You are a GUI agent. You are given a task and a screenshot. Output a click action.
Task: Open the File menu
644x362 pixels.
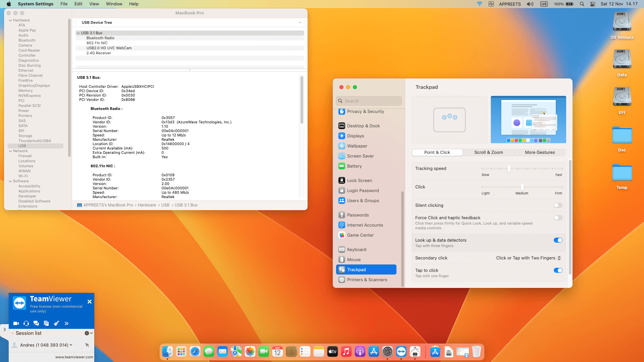64,4
